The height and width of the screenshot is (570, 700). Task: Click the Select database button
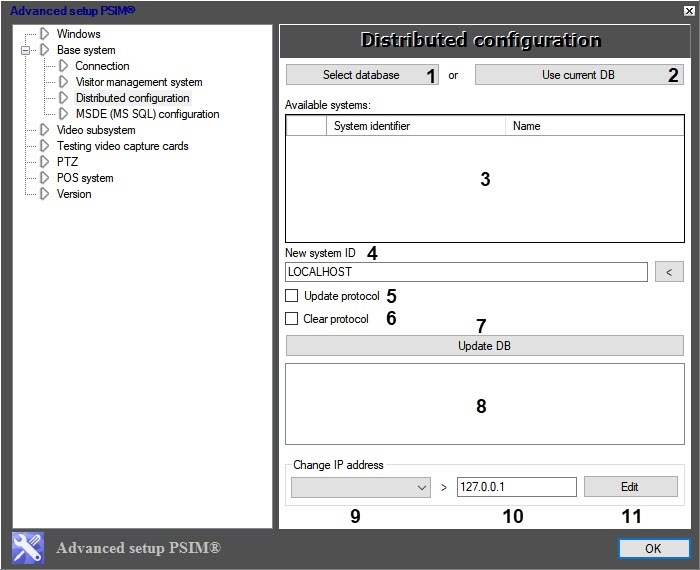362,75
